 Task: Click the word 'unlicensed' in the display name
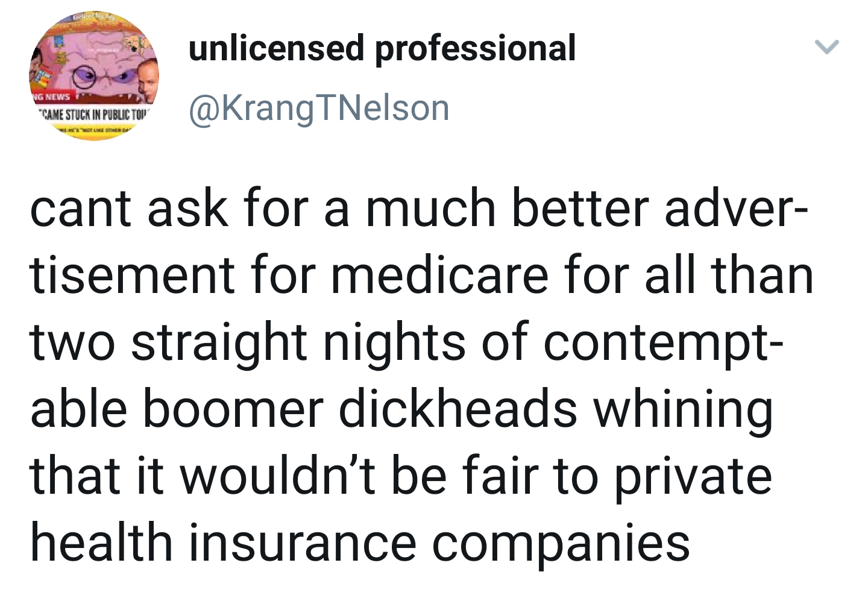pyautogui.click(x=277, y=48)
